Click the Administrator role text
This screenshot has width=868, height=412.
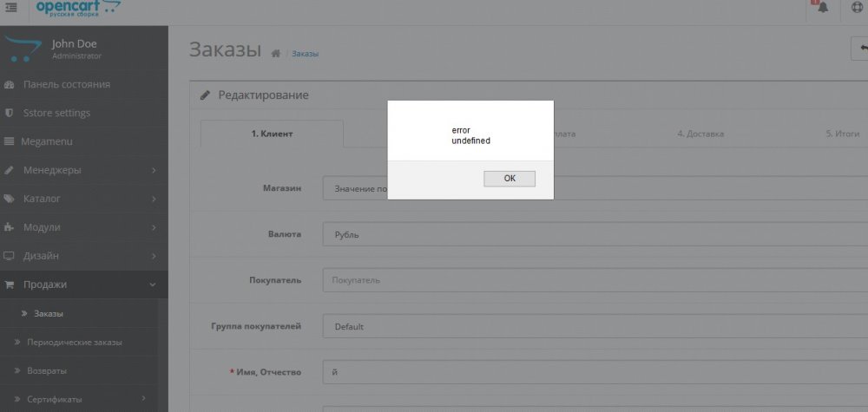[x=76, y=56]
